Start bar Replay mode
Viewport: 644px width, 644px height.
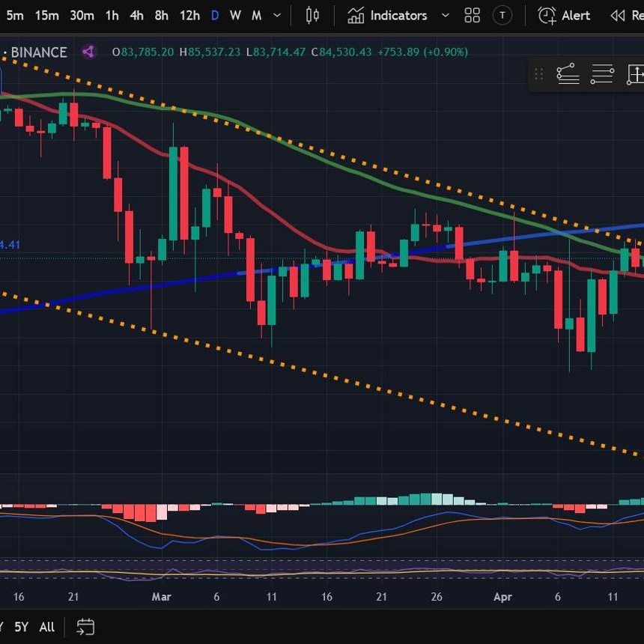point(627,16)
